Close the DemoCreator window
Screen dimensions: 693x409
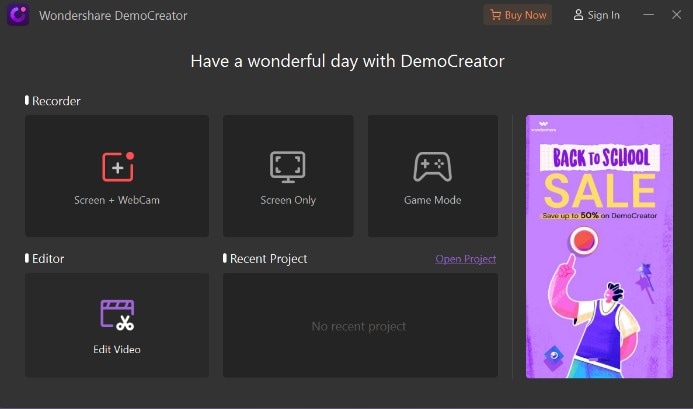pyautogui.click(x=676, y=15)
